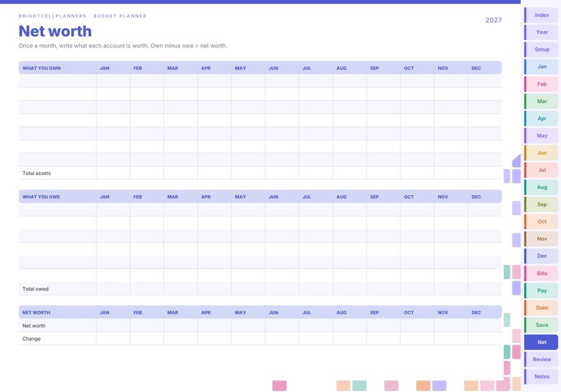
Task: Click the Total owed Jan cell
Action: click(113, 289)
